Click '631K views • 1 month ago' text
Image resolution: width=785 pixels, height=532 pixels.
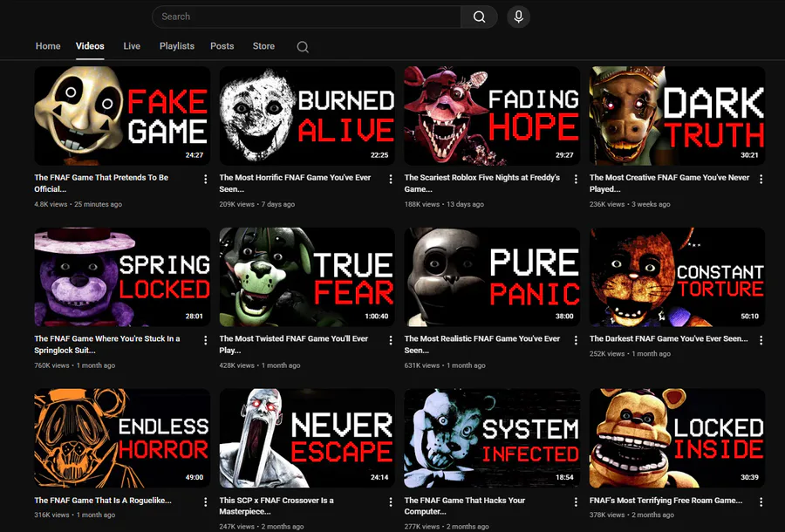pos(445,365)
